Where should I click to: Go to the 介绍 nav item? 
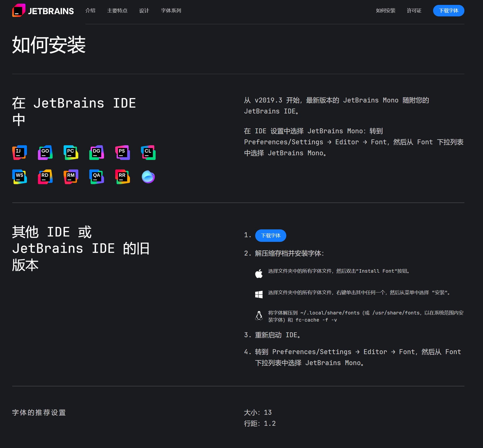click(x=90, y=11)
